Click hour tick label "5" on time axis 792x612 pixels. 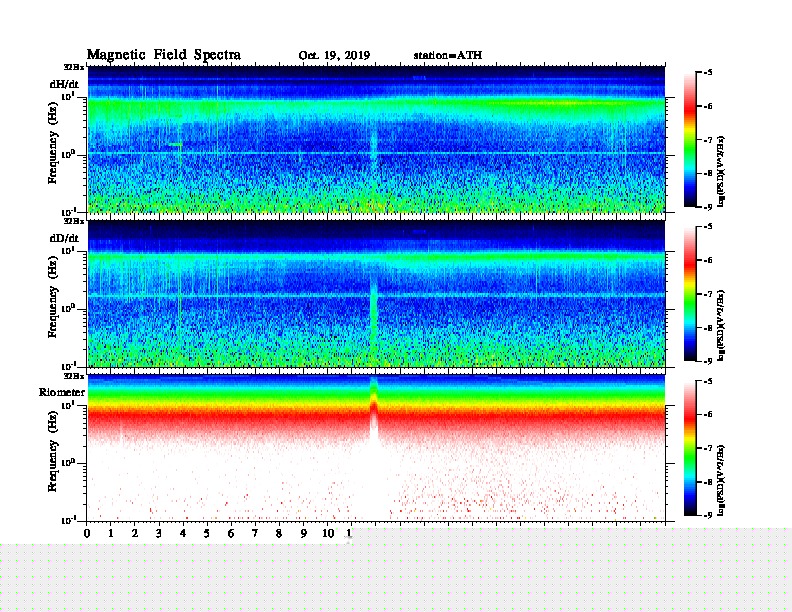[207, 534]
